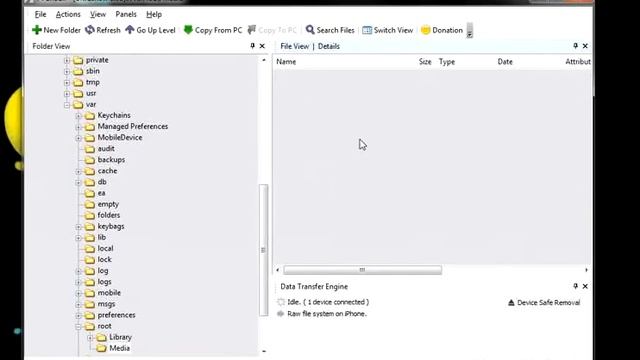Click the New Folder toolbar icon
Image resolution: width=640 pixels, height=360 pixels.
(37, 30)
